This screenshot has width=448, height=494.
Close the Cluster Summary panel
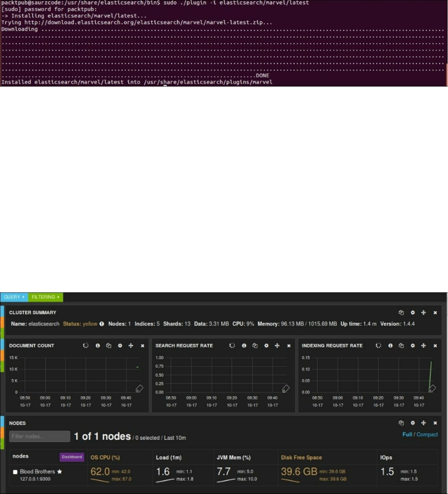point(435,313)
